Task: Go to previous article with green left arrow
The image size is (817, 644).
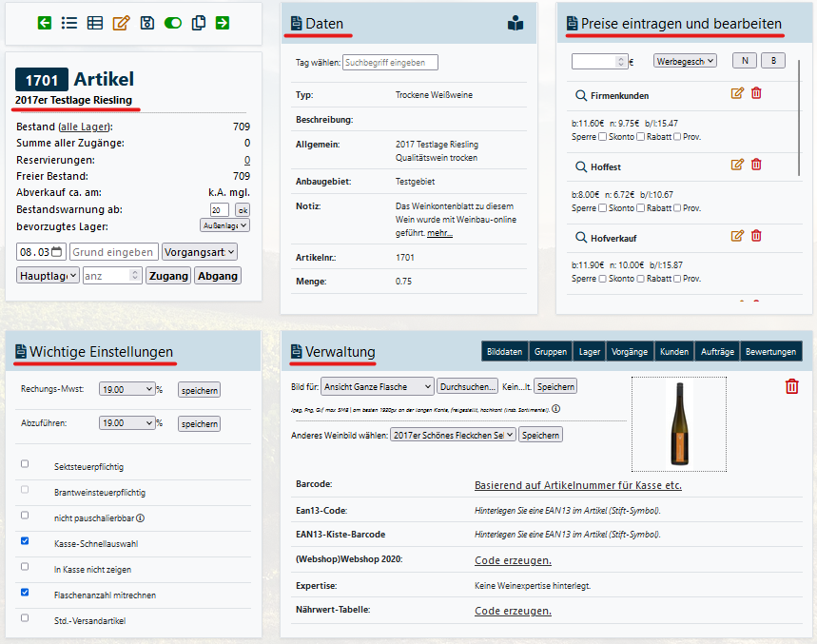Action: 45,23
